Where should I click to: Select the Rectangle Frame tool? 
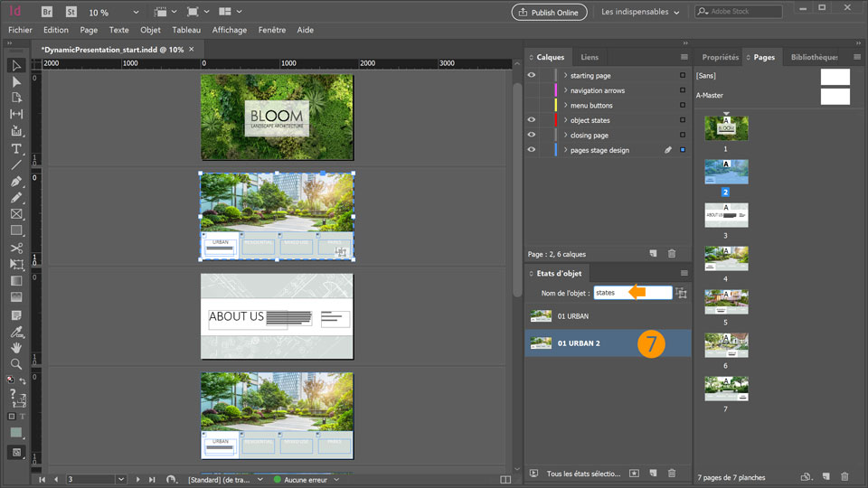tap(16, 214)
